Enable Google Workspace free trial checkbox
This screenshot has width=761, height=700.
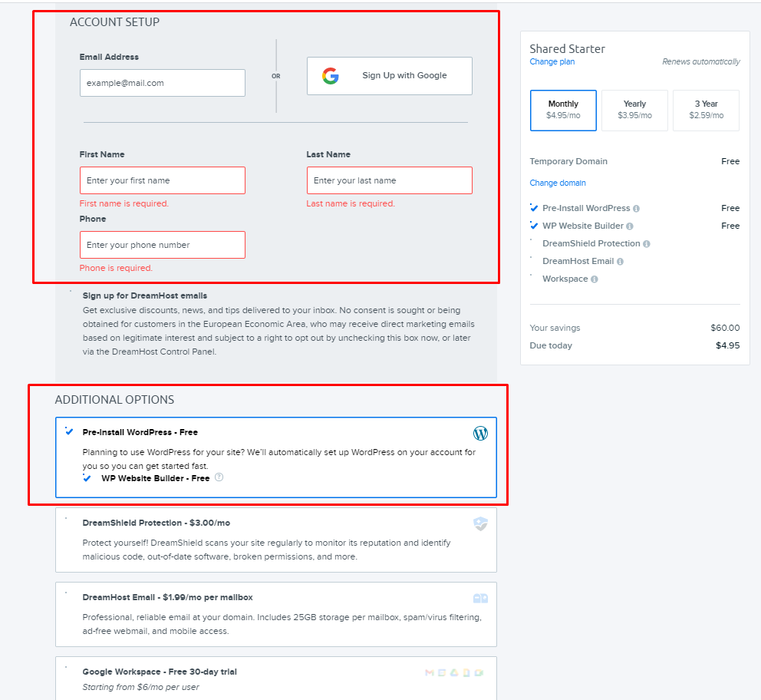(66, 667)
